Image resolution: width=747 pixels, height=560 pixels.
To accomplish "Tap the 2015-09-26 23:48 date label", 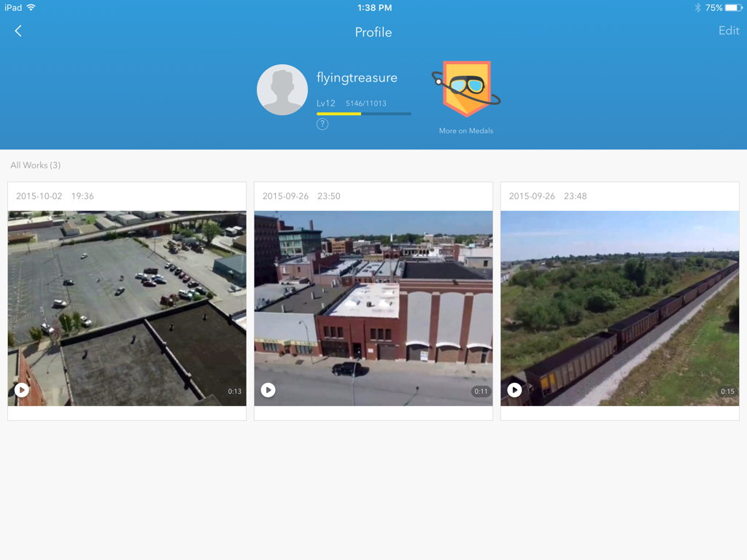I will pyautogui.click(x=548, y=196).
